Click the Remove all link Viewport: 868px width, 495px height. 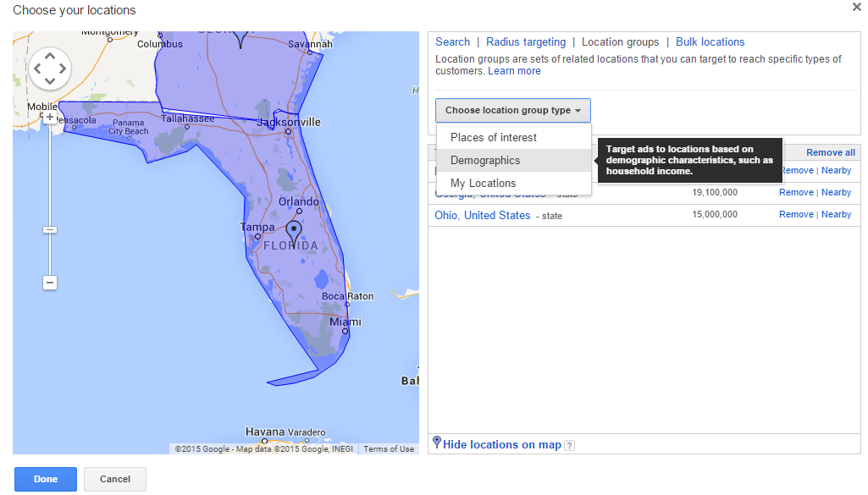coord(831,152)
